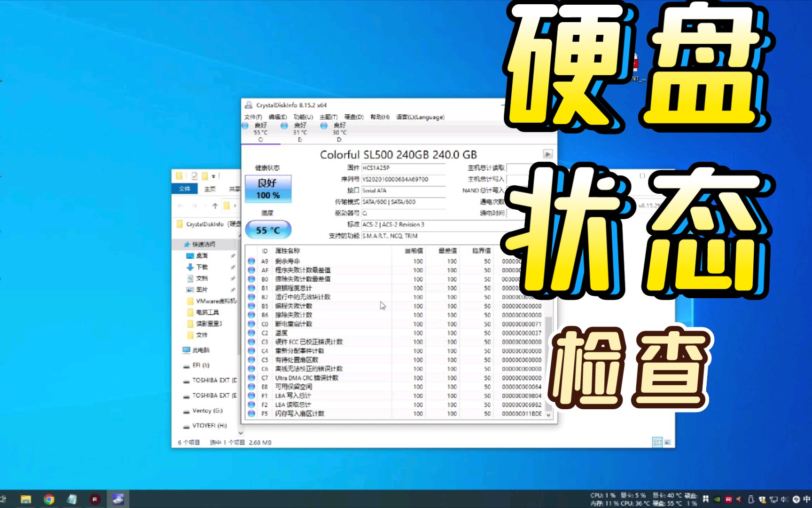This screenshot has width=812, height=508.
Task: Open 桌面 in Explorer sidebar
Action: point(202,255)
